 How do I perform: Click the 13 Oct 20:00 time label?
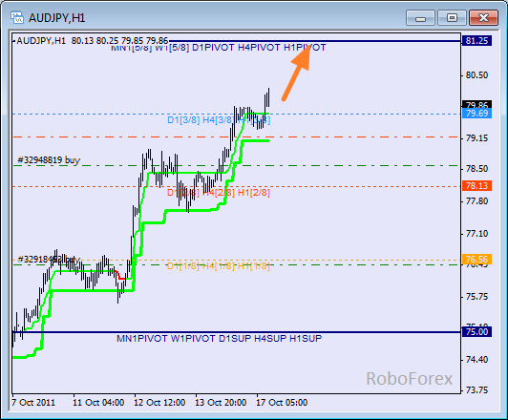pyautogui.click(x=221, y=403)
